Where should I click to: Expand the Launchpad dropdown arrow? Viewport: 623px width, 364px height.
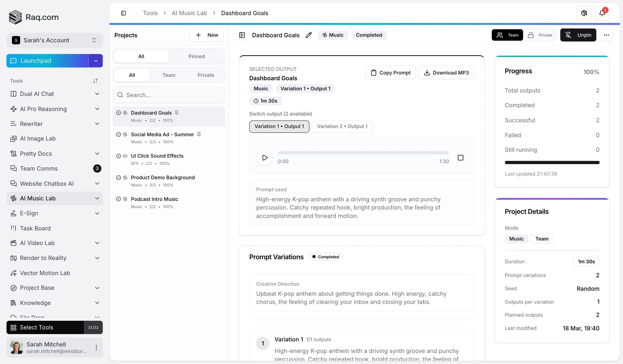[96, 61]
